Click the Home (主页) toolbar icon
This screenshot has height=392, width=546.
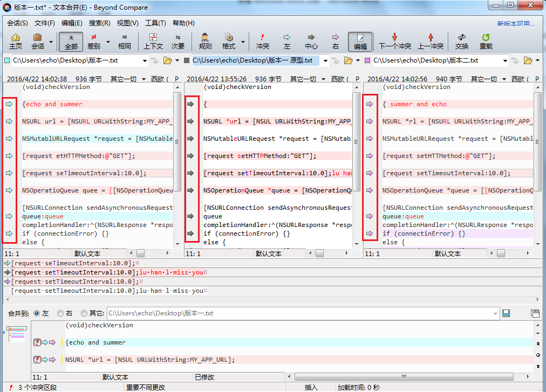(15, 41)
